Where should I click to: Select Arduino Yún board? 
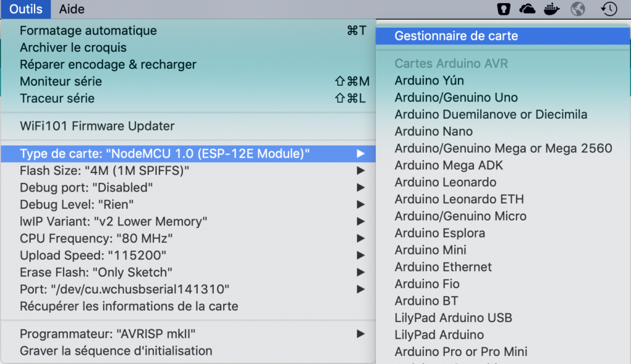[x=503, y=81]
